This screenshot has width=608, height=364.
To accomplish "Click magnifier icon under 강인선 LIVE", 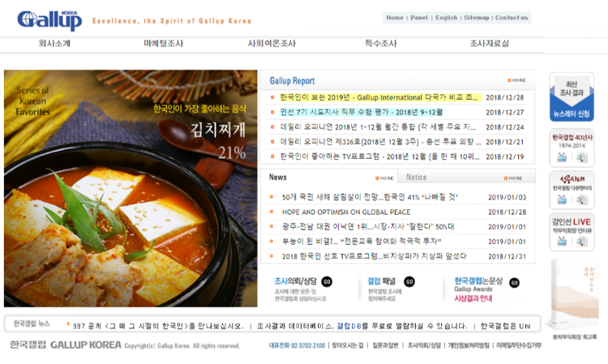I will 581,242.
